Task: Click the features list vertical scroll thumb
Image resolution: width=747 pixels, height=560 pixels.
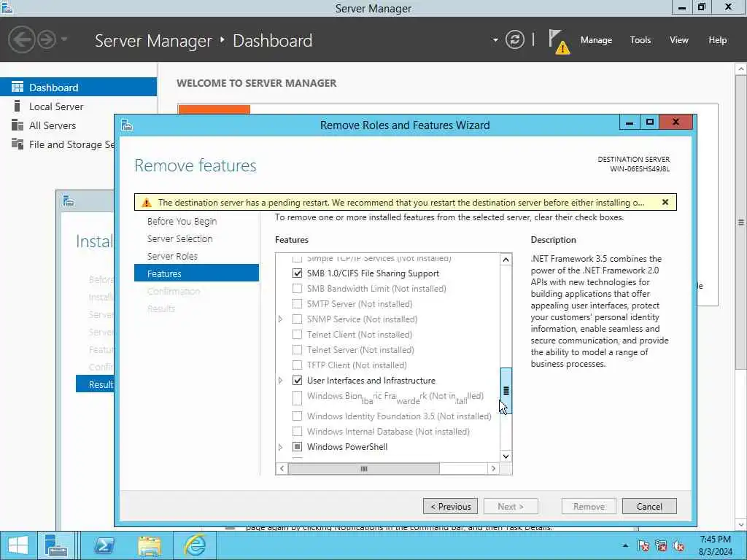Action: coord(506,391)
